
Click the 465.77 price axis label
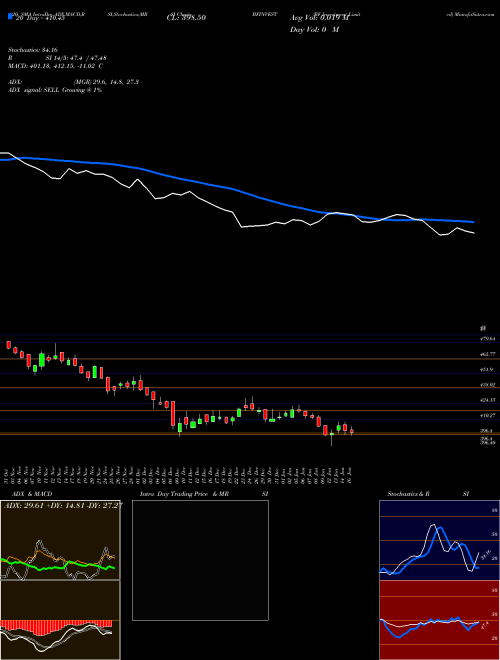point(488,354)
